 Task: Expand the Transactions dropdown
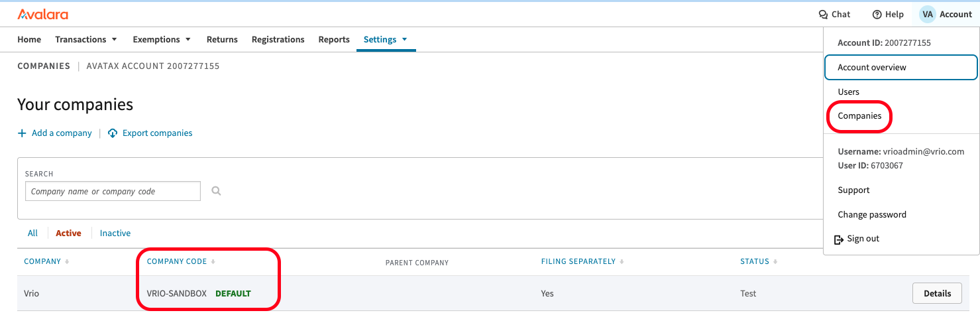pos(114,39)
